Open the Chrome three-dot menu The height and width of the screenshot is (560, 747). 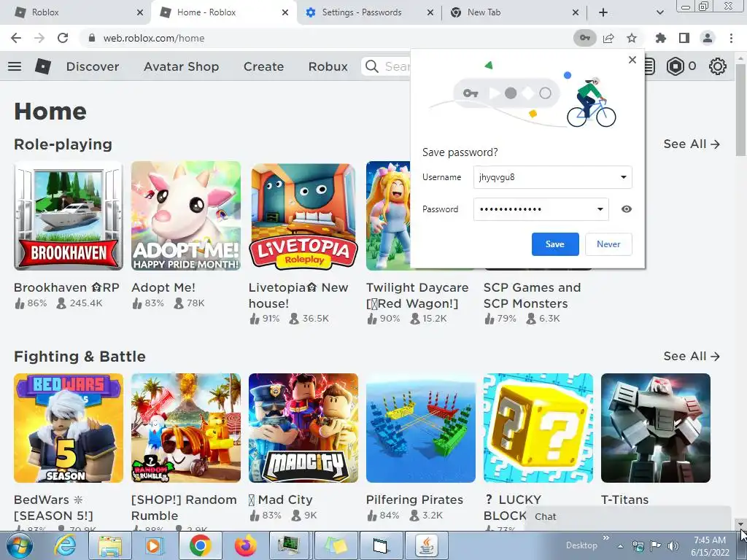tap(731, 38)
